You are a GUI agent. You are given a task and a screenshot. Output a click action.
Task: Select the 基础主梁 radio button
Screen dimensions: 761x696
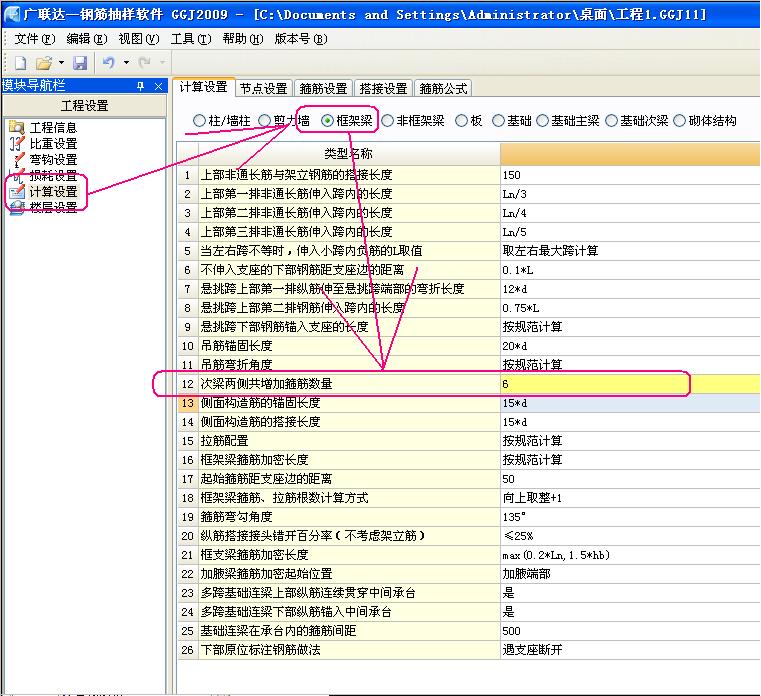(543, 120)
